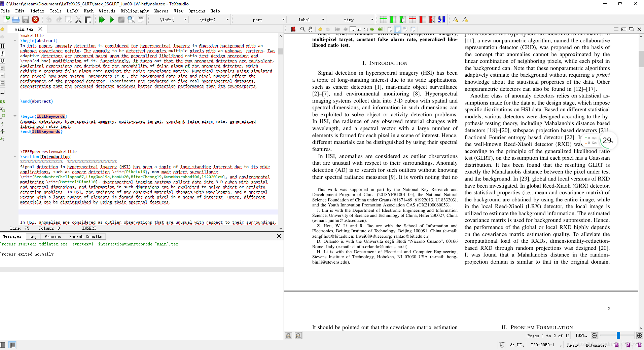Select the hand scroll tool in PDF viewer

[x=311, y=29]
